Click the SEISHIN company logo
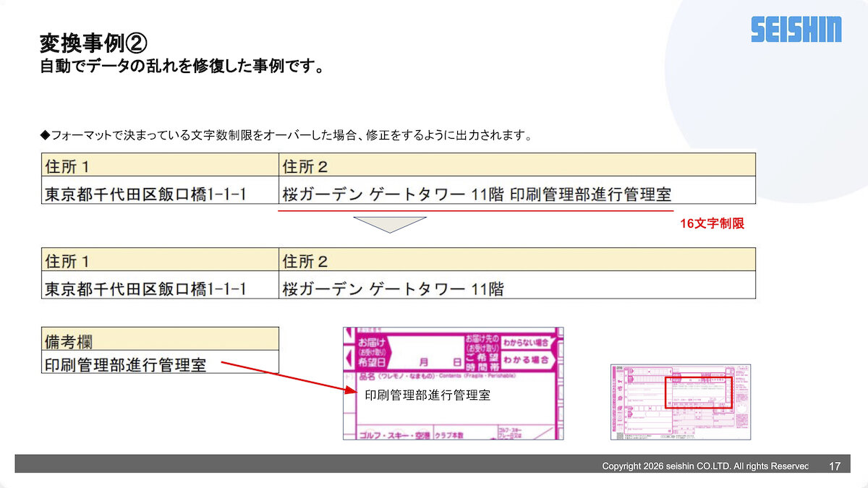Screen dimensions: 868x488 click(796, 30)
